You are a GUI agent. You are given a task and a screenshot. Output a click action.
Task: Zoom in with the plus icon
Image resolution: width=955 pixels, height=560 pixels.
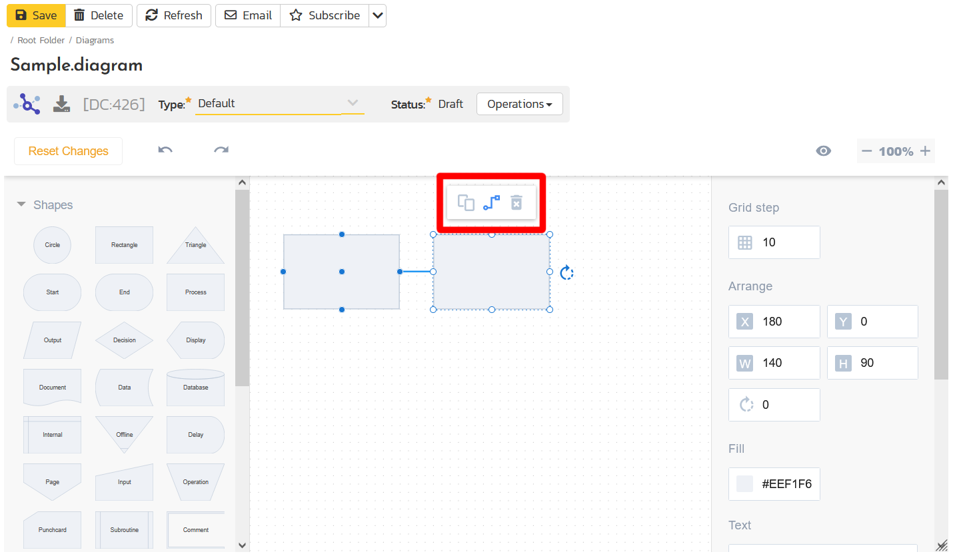(x=925, y=151)
